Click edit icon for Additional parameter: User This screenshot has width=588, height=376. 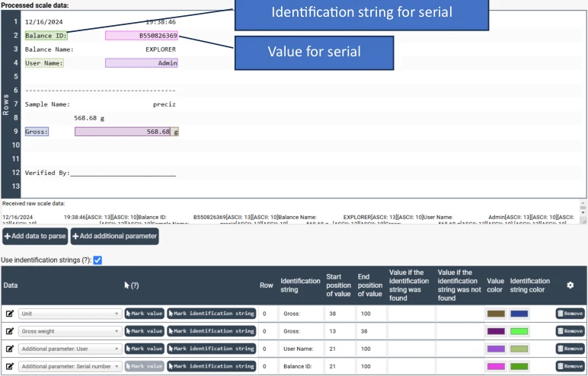coord(10,349)
